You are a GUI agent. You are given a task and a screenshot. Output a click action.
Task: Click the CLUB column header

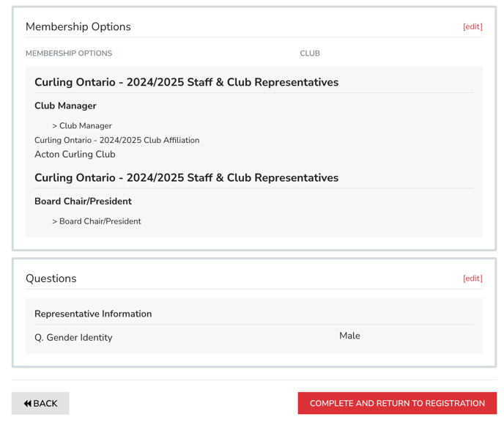point(309,53)
